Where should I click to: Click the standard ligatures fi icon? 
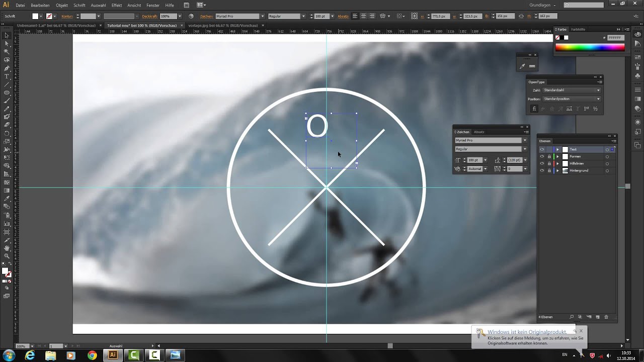[x=534, y=109]
